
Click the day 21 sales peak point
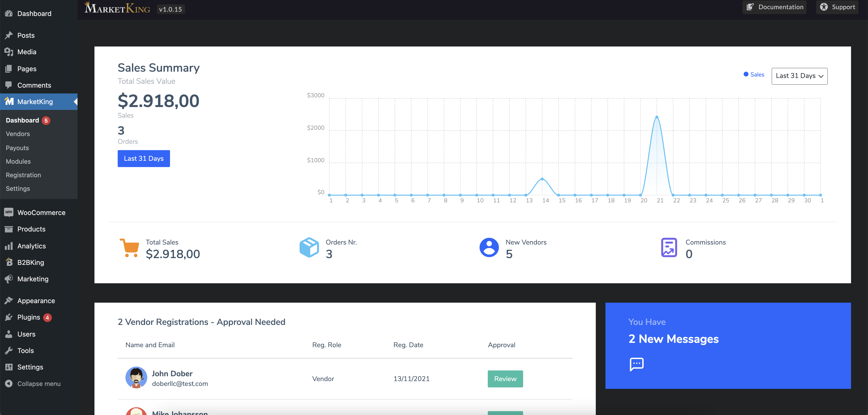pos(656,117)
